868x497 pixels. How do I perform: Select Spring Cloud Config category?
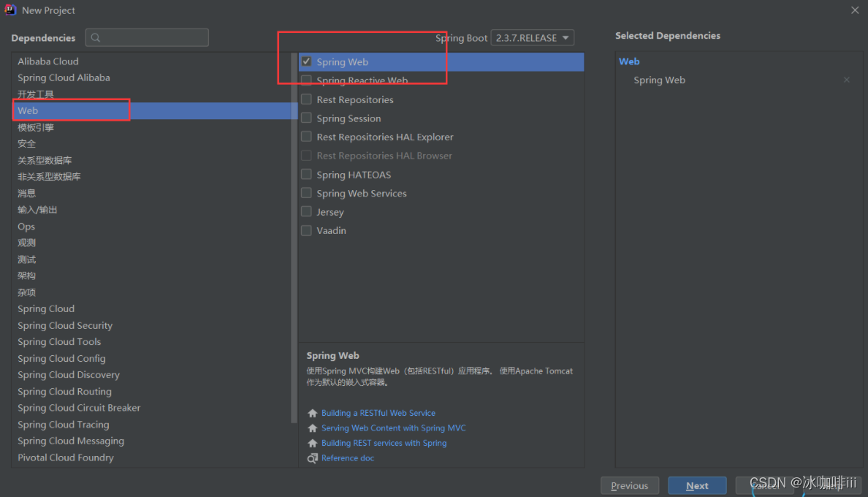point(151,358)
